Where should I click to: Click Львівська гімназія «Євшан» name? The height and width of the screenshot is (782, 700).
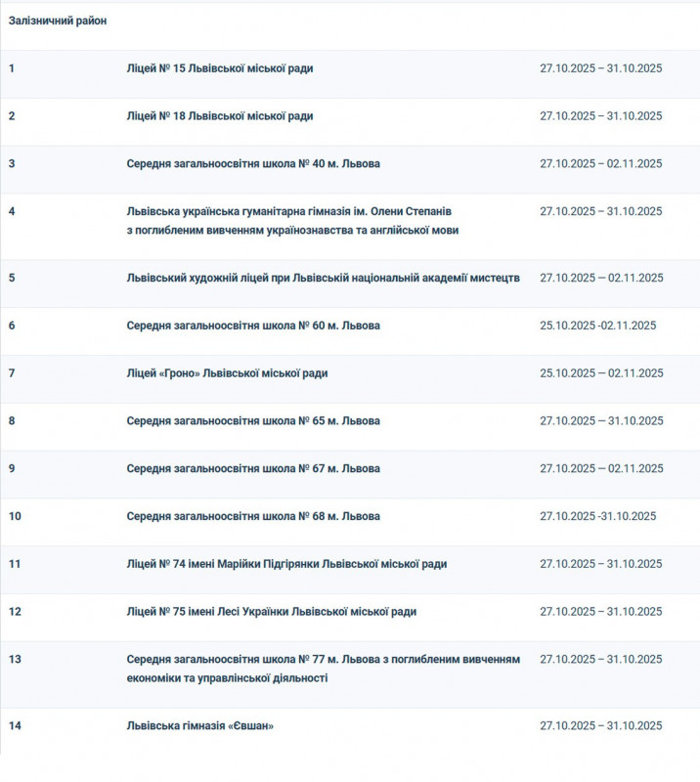tap(199, 726)
